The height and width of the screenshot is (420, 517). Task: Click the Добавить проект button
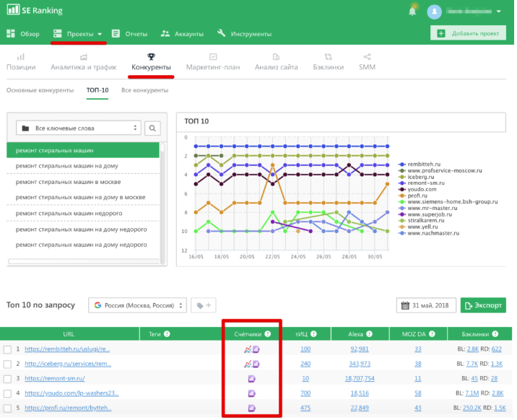pos(468,34)
